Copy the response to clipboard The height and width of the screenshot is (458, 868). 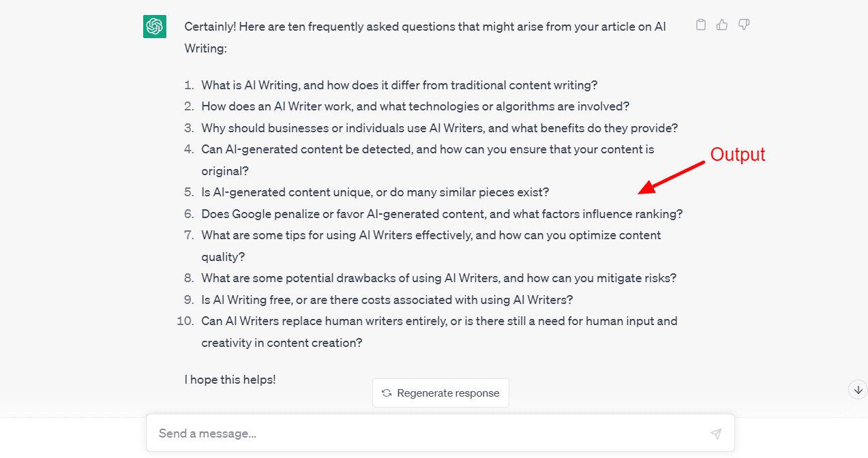click(x=700, y=25)
